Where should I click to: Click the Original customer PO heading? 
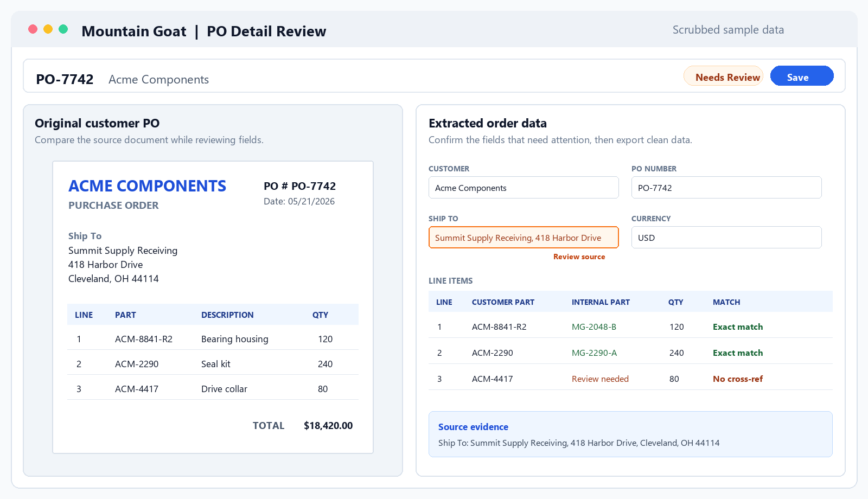point(97,123)
